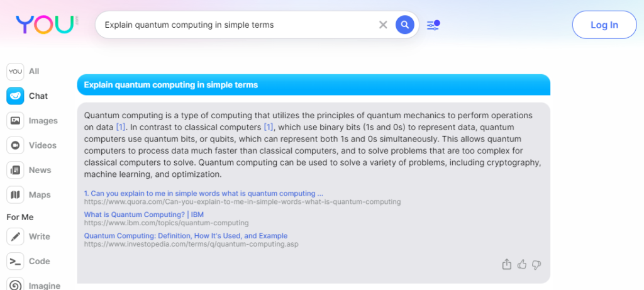644x290 pixels.
Task: Open the Images sidebar tab
Action: [32, 121]
